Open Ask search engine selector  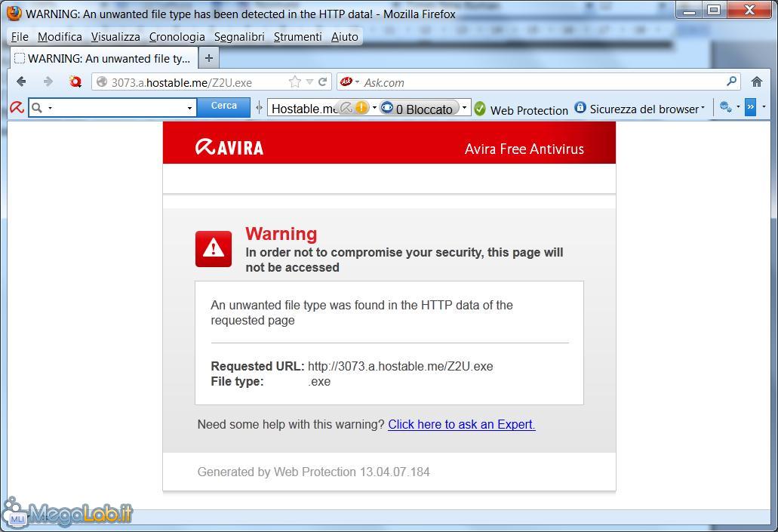click(350, 82)
